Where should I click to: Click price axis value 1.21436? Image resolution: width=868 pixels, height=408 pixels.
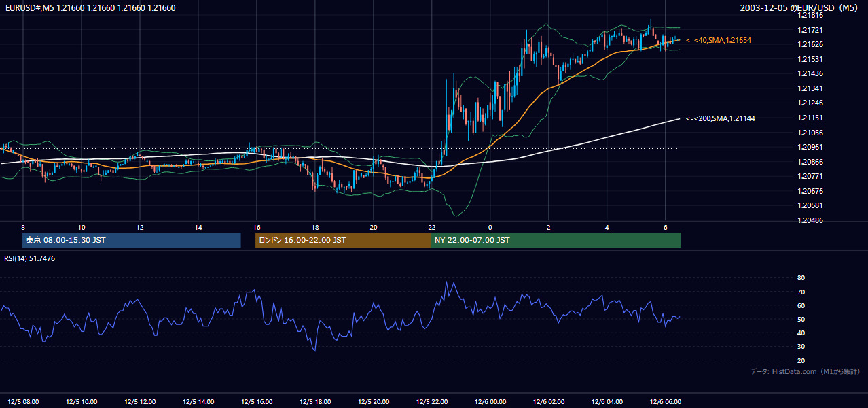pos(810,73)
